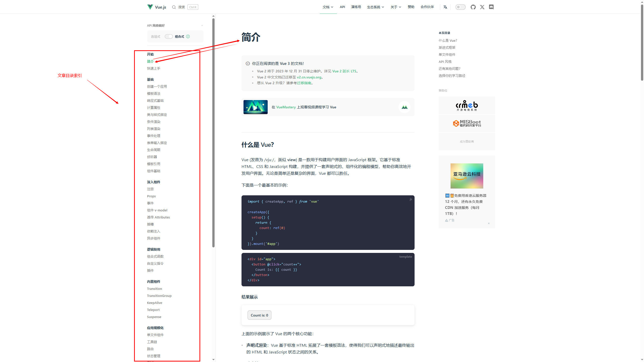Click the search magnifier icon
Viewport: 644px width, 362px height.
pyautogui.click(x=174, y=7)
